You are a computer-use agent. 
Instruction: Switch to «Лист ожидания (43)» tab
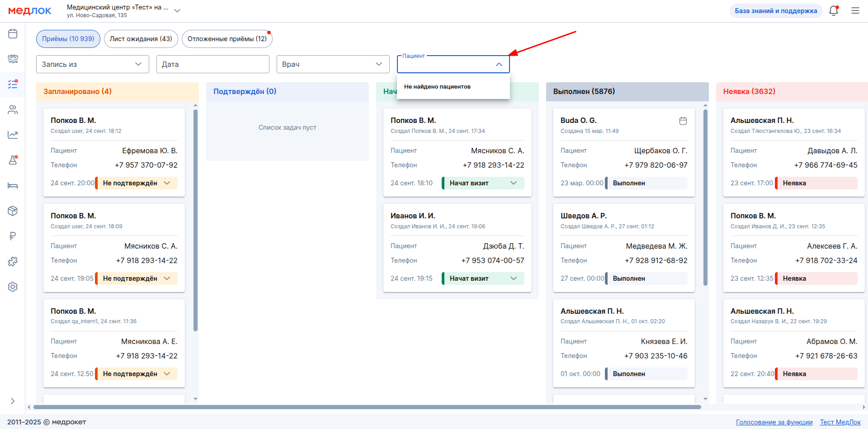click(141, 39)
